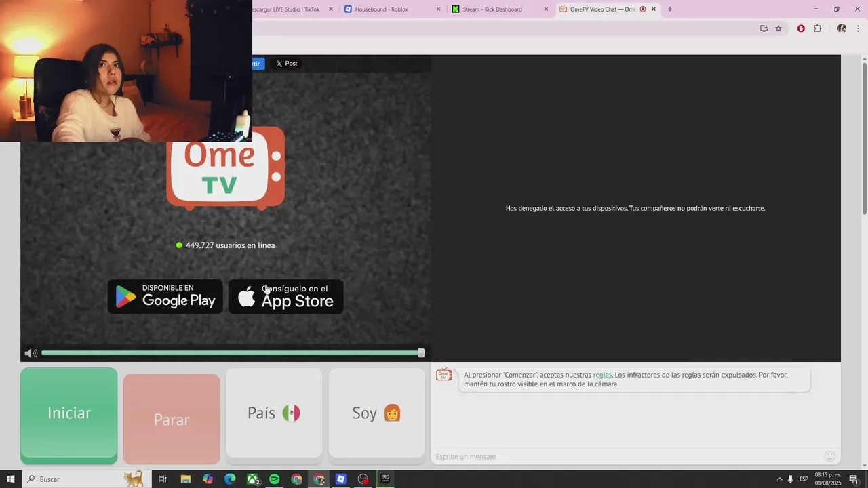Open a new browser tab

click(670, 9)
